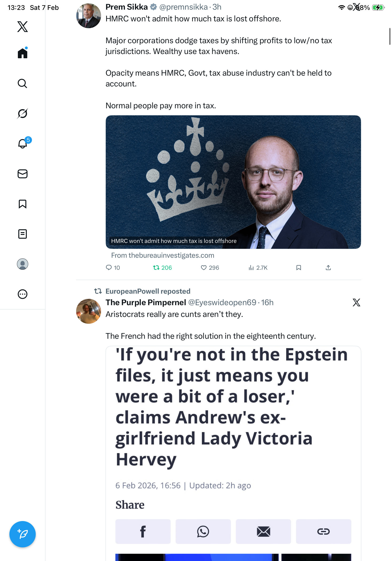Viewport: 392px width, 561px height.
Task: Open the Home feed icon
Action: (23, 53)
